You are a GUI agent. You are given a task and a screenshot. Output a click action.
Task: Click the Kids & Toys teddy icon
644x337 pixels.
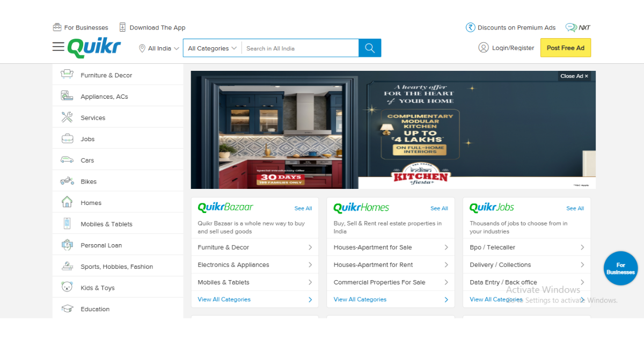[x=67, y=287]
